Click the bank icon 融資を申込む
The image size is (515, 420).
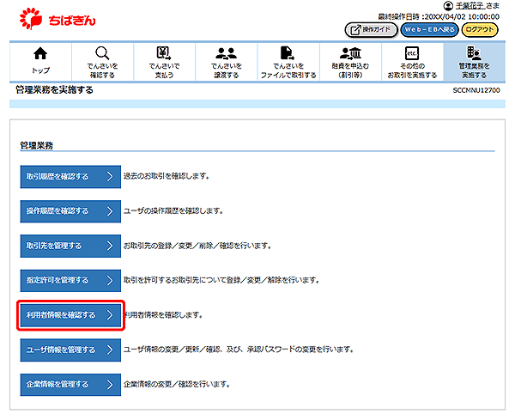[x=350, y=53]
